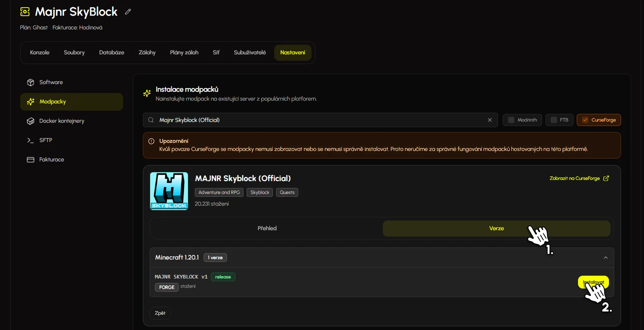Click the server icon beside Majnr SkyBlock title
The height and width of the screenshot is (330, 644).
pyautogui.click(x=25, y=12)
